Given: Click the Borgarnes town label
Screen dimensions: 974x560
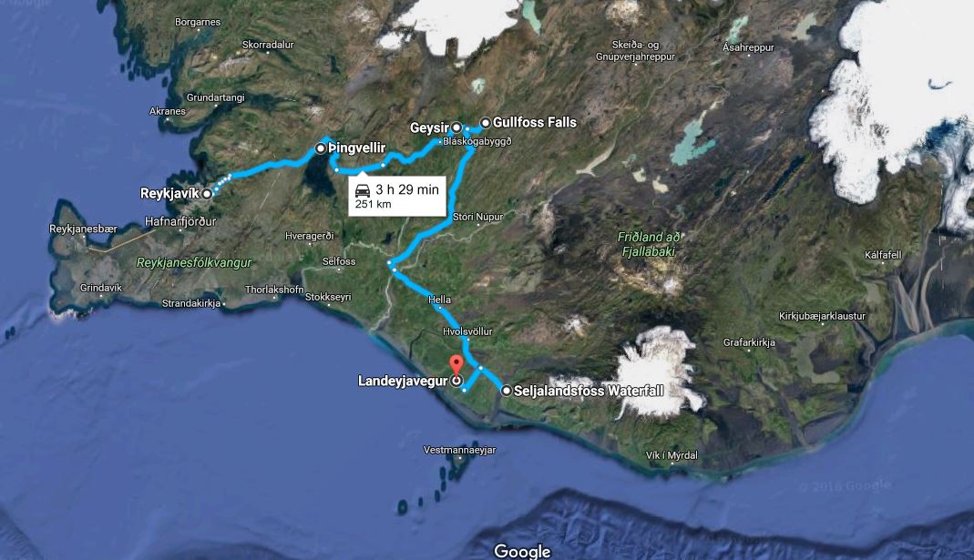Looking at the screenshot, I should (x=198, y=22).
